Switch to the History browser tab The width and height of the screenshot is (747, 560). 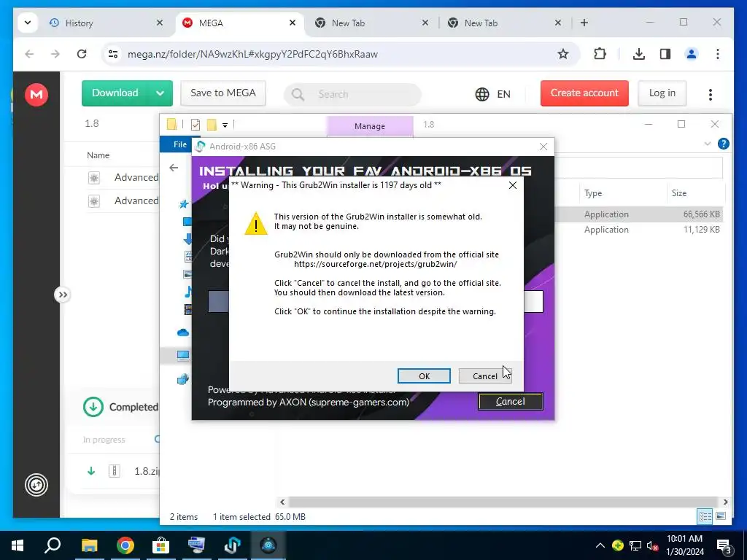pyautogui.click(x=106, y=23)
